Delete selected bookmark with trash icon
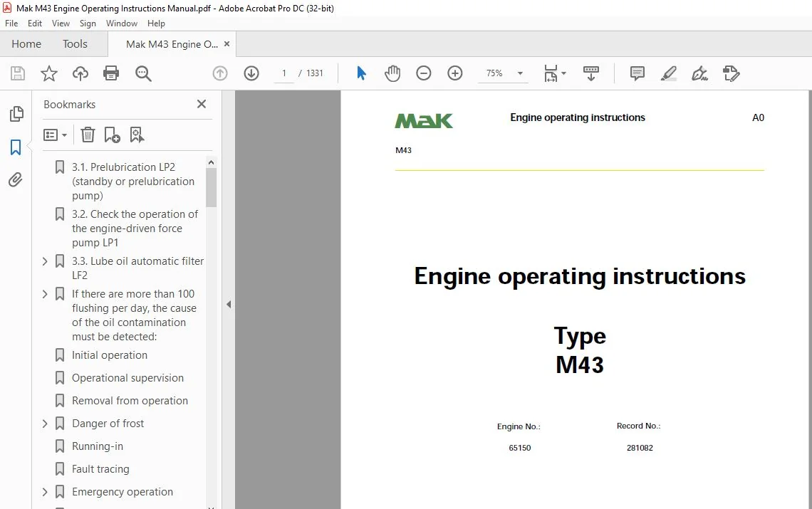 point(88,135)
